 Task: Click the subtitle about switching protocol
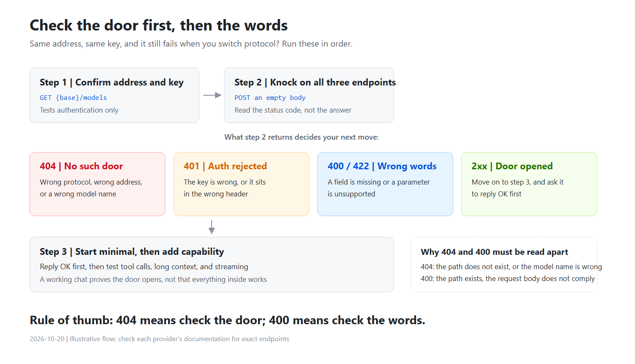click(191, 44)
